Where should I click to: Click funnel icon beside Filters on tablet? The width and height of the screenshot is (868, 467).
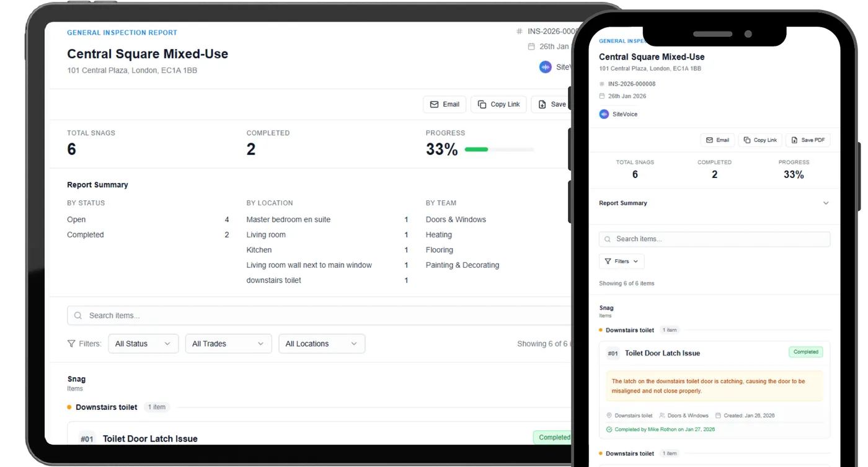point(71,344)
